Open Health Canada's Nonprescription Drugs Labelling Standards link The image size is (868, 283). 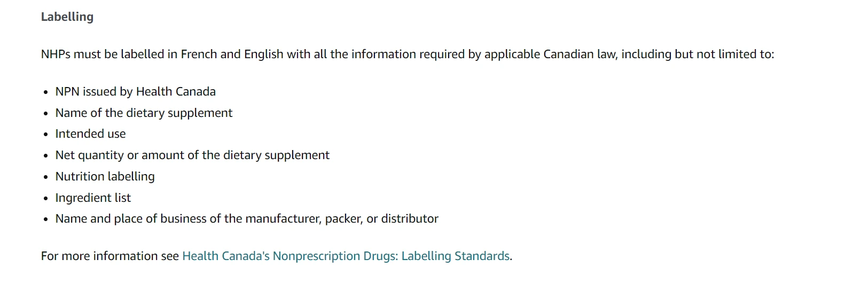click(346, 256)
